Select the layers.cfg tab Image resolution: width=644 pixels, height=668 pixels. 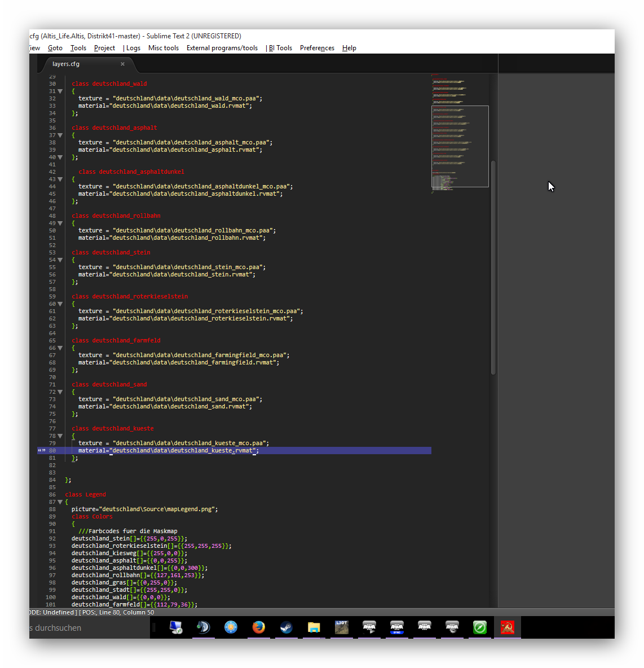(x=66, y=64)
